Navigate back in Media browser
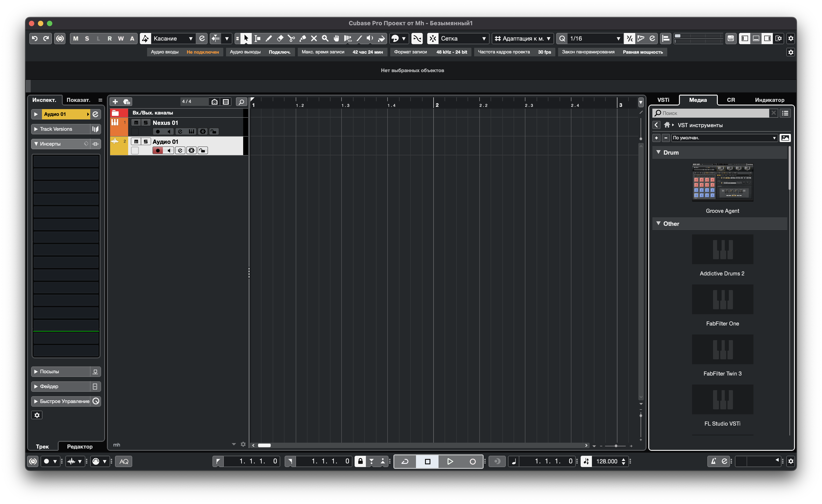 click(656, 125)
